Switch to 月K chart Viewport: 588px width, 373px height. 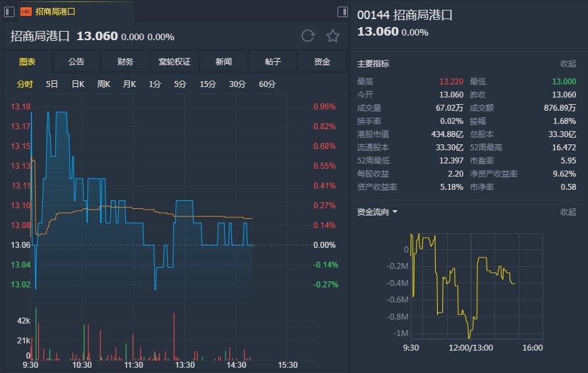pyautogui.click(x=129, y=84)
